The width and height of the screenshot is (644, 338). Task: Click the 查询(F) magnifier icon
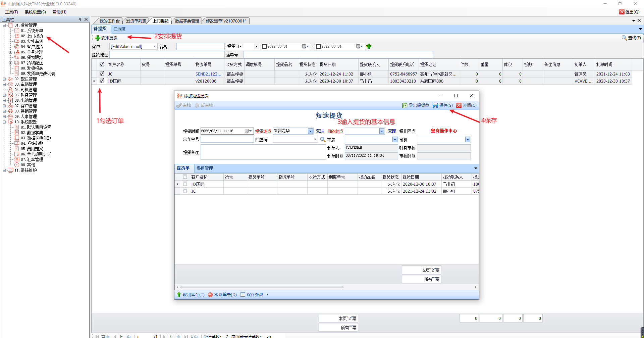click(x=624, y=38)
